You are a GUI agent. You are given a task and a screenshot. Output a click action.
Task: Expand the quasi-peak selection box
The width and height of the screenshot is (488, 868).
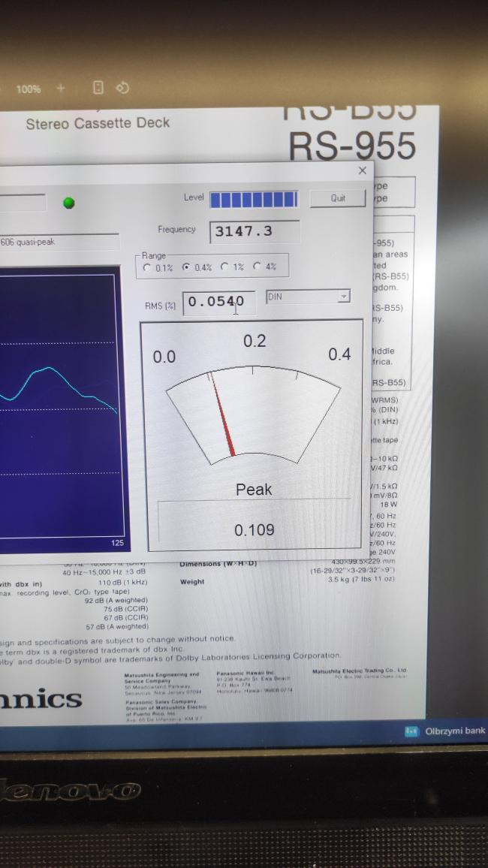coord(59,242)
